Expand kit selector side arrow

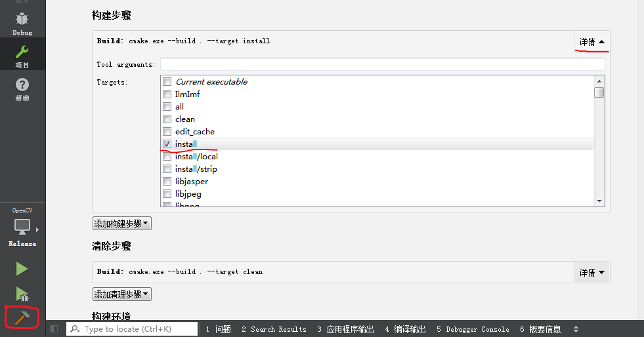click(37, 229)
